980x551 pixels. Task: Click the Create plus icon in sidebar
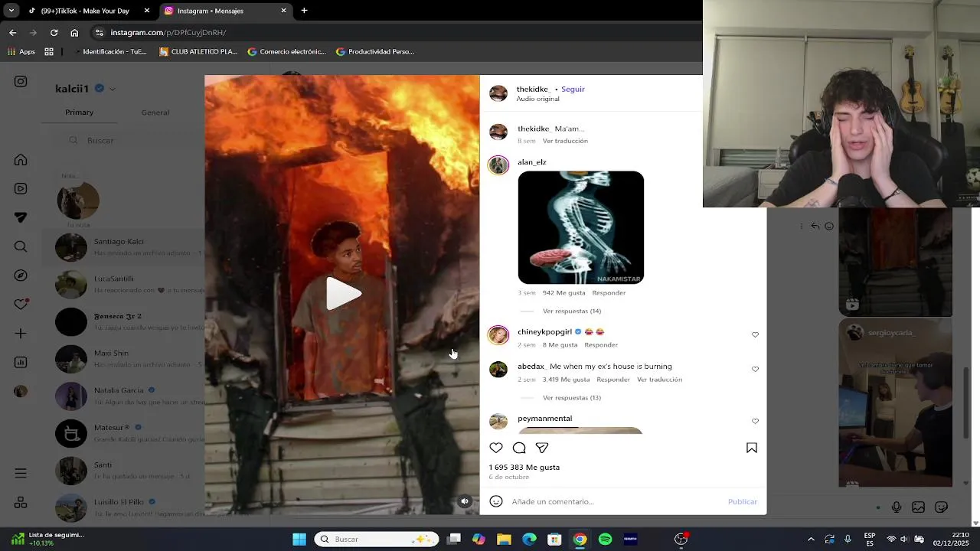pyautogui.click(x=21, y=334)
